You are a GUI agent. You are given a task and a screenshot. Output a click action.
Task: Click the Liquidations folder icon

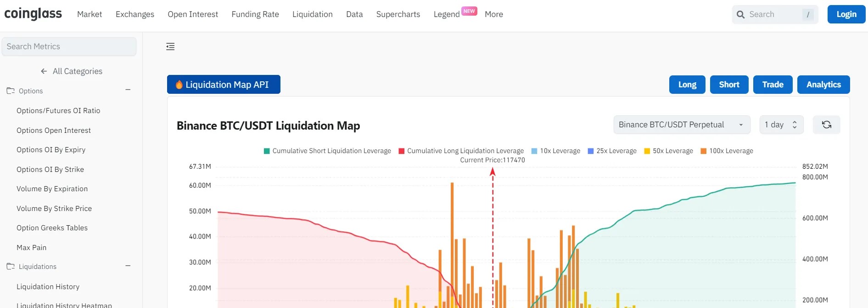pos(11,266)
